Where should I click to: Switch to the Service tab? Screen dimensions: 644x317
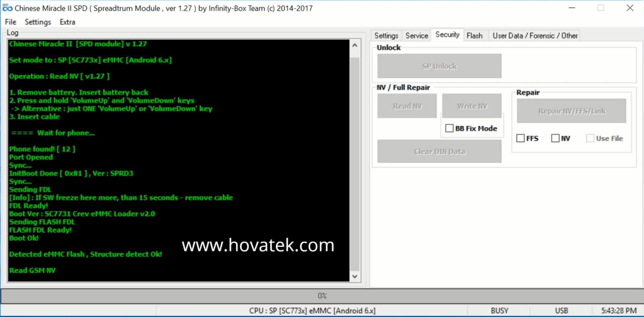pos(417,36)
